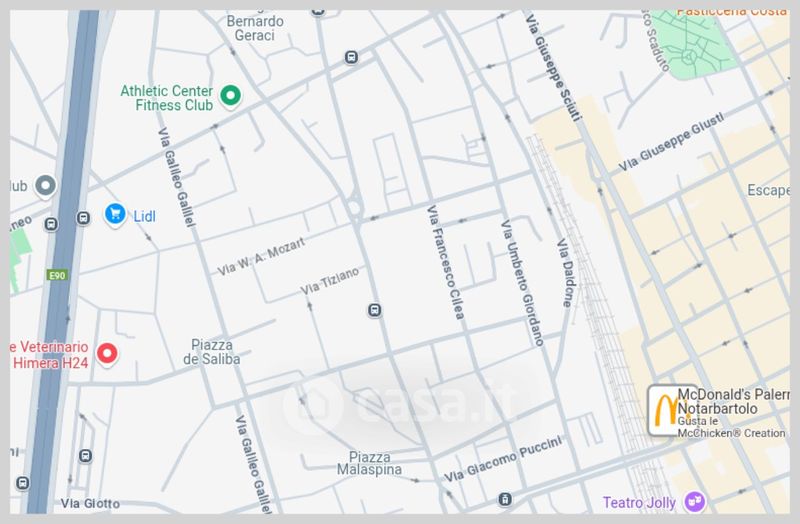Image resolution: width=800 pixels, height=524 pixels.
Task: Click the Athletic Center Fitness Club text
Action: [x=167, y=98]
